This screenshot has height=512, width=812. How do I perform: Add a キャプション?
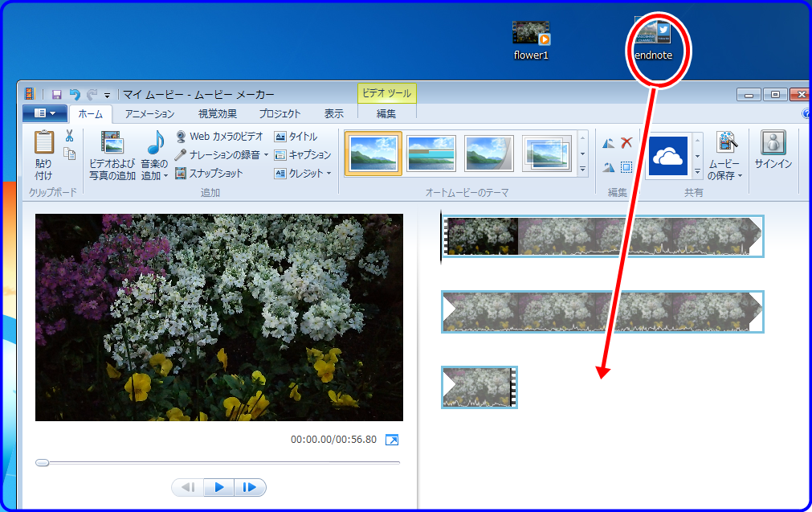coord(303,154)
